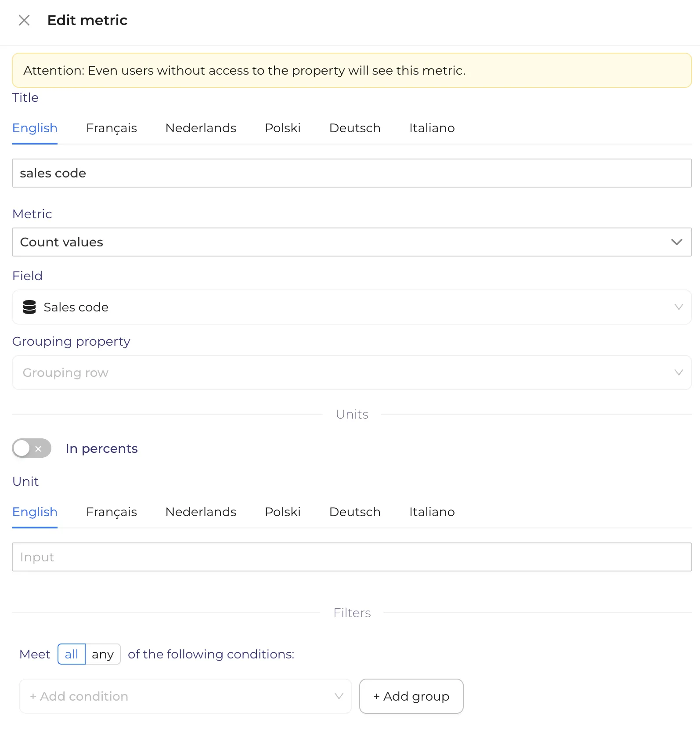Click the attention warning message text
The height and width of the screenshot is (752, 700).
click(245, 71)
